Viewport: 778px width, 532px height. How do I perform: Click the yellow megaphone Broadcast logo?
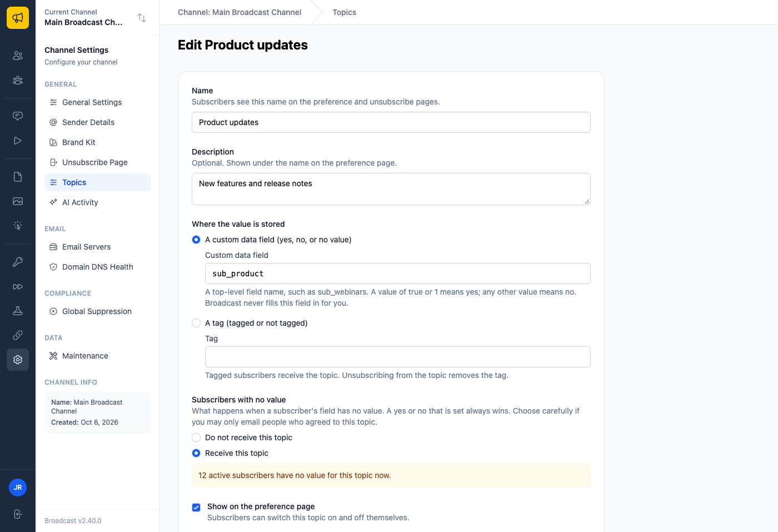pyautogui.click(x=18, y=18)
